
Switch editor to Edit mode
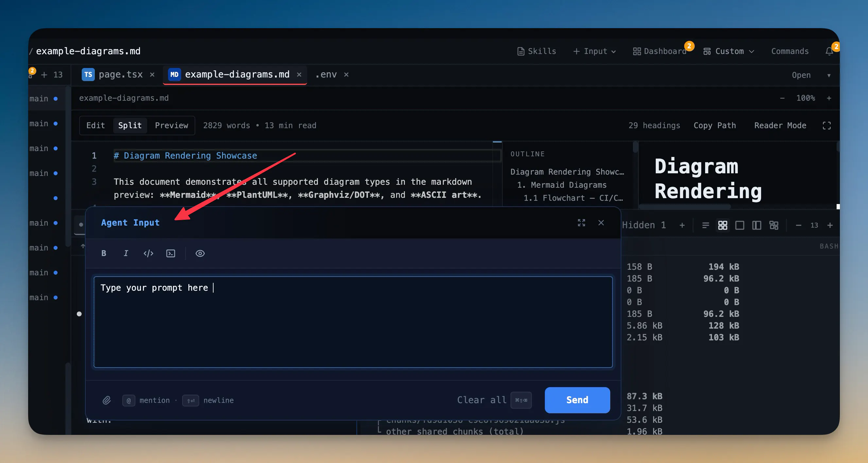click(96, 125)
